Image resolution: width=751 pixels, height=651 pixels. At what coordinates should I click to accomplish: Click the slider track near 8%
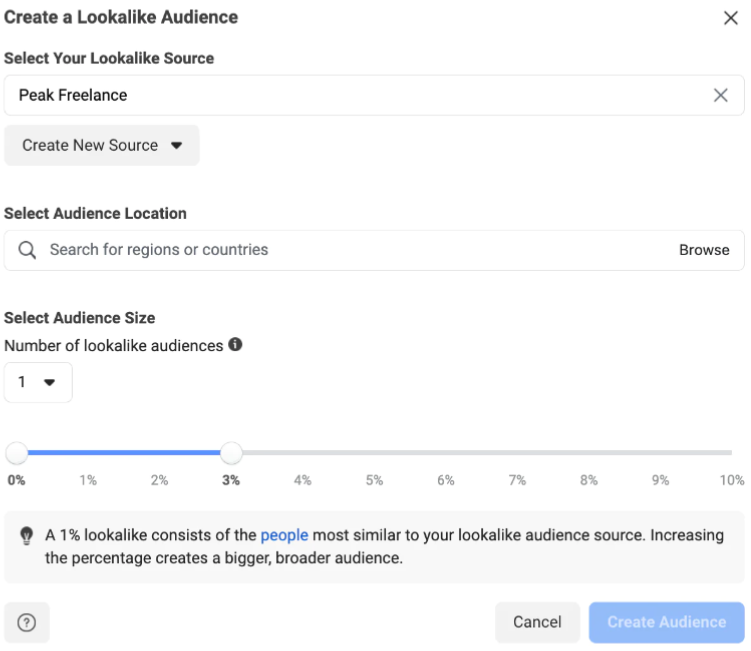click(x=589, y=453)
